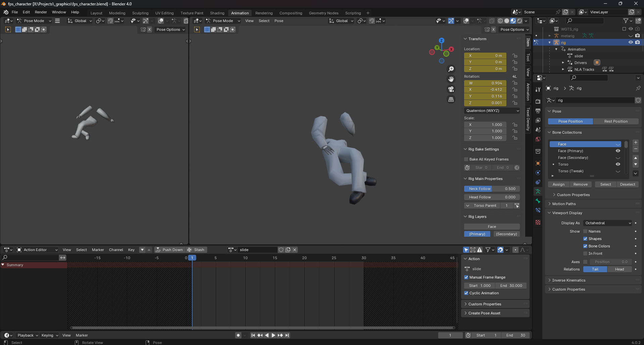Unlink the slide action with X
Image resolution: width=644 pixels, height=345 pixels.
tap(295, 250)
